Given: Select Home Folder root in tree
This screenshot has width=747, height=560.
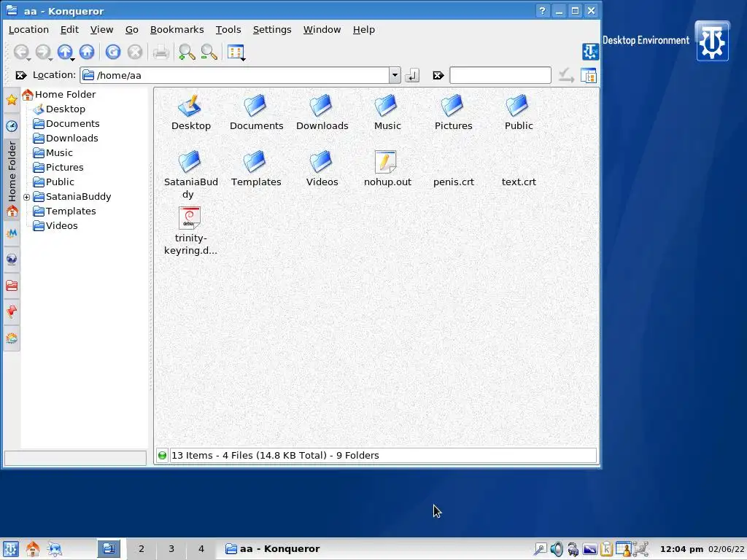Looking at the screenshot, I should point(59,94).
